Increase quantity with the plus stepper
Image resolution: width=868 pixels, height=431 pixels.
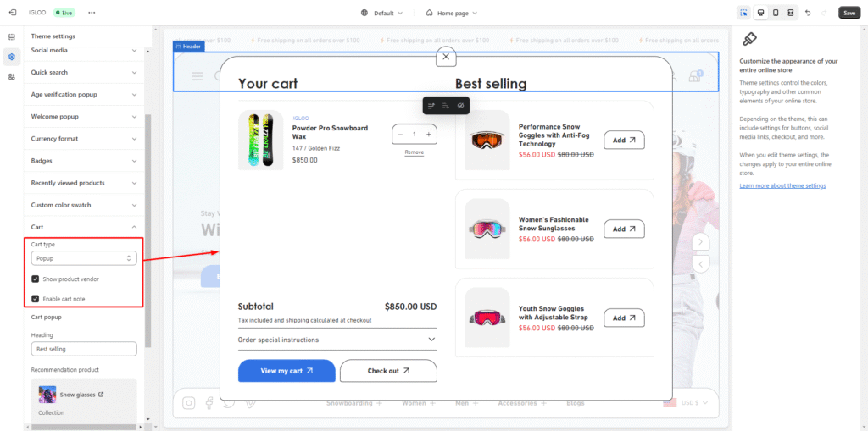click(429, 134)
